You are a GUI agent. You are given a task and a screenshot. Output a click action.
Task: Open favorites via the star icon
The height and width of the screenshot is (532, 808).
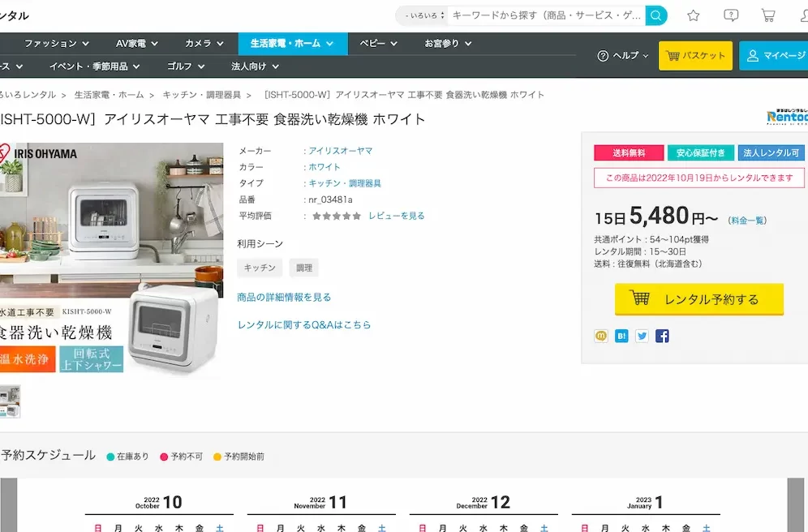coord(694,15)
